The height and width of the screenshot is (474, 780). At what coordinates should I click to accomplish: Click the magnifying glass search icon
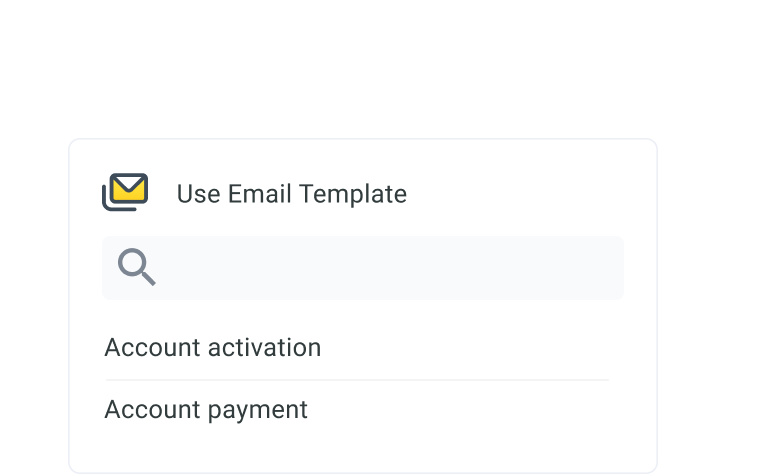(x=136, y=267)
